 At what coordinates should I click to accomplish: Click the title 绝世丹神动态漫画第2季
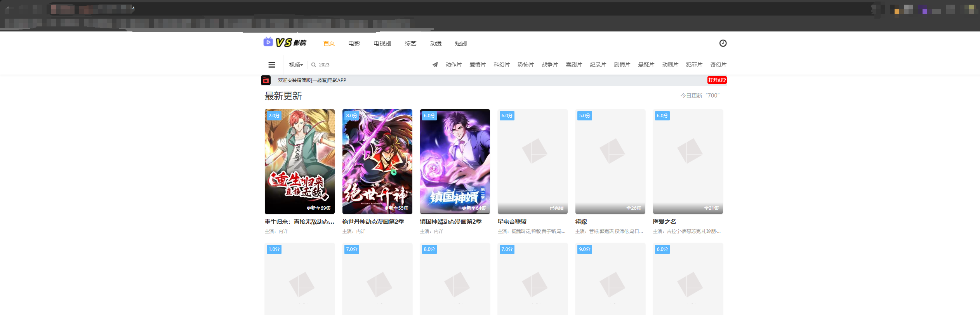(x=373, y=222)
